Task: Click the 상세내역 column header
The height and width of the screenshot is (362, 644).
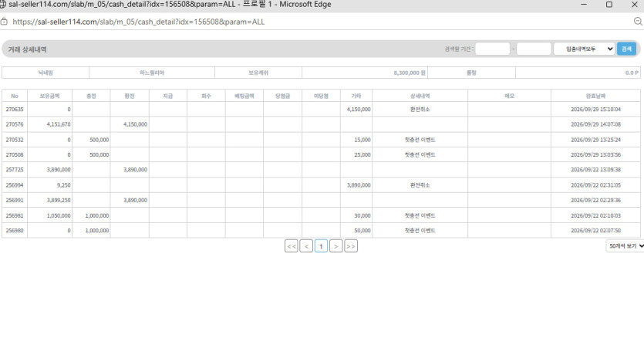Action: [420, 96]
